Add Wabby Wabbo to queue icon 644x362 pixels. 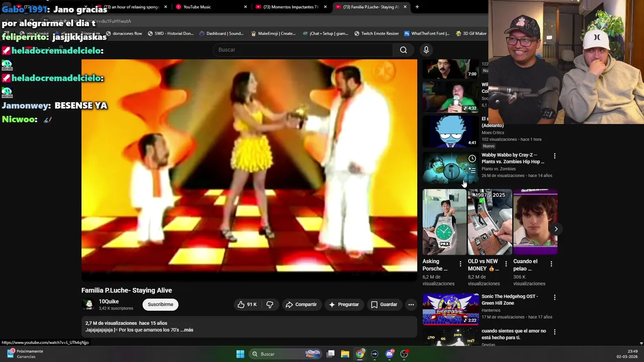(x=472, y=171)
